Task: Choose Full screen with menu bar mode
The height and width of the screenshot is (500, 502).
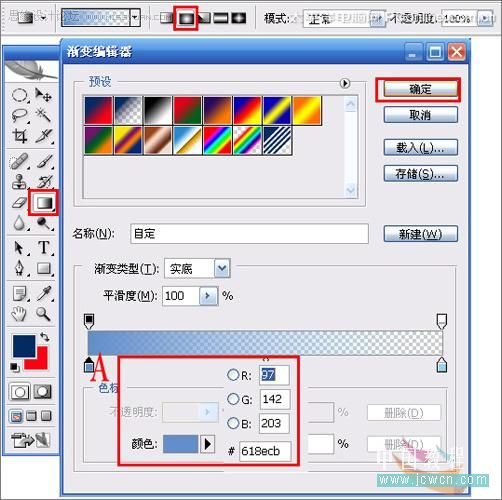Action: (31, 416)
